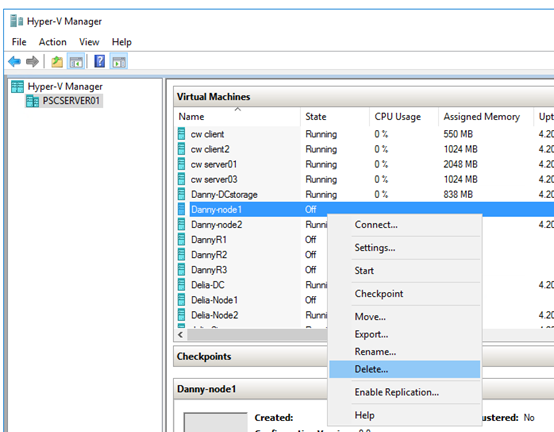Screen dimensions: 554x432
Task: Click the 838 MB assigned memory cell
Action: [458, 194]
